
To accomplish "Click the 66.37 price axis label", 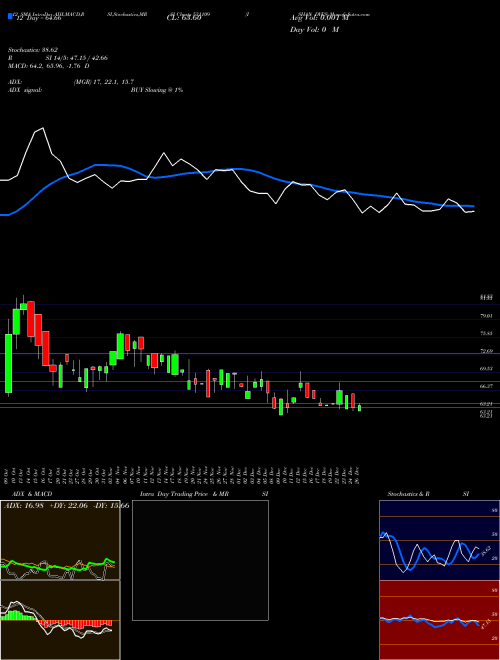I will 487,386.
